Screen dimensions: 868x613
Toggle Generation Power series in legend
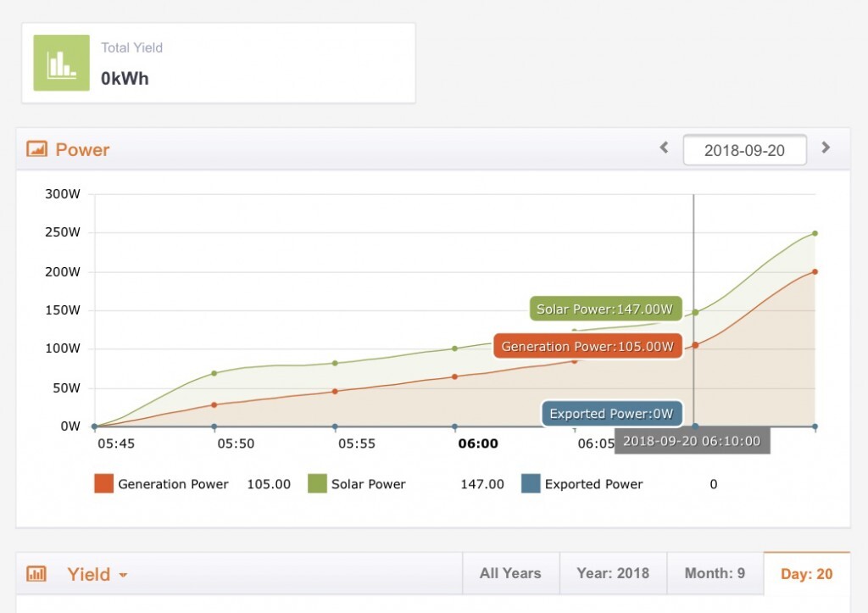point(173,484)
